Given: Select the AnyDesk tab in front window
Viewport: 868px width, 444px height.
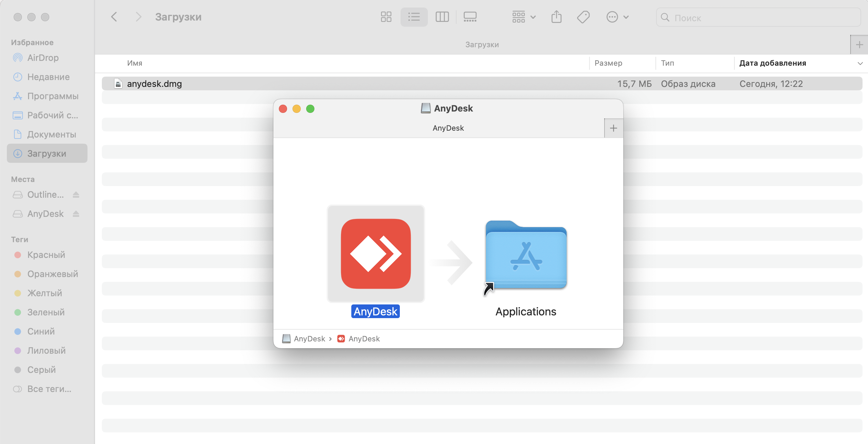Looking at the screenshot, I should [x=448, y=128].
